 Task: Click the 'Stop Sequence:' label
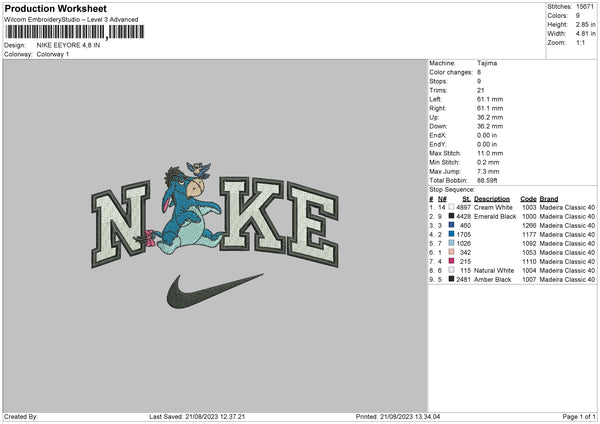click(x=452, y=189)
